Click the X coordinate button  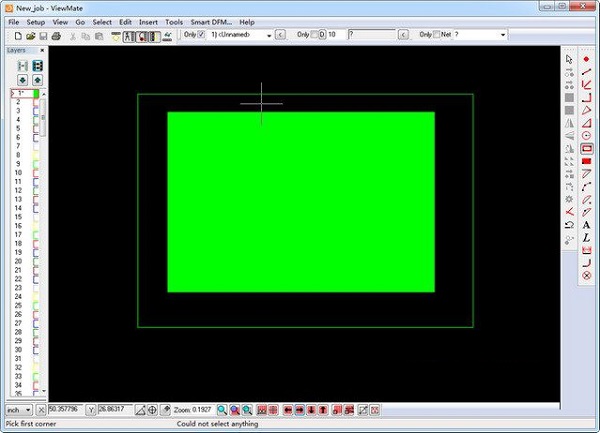(x=41, y=410)
